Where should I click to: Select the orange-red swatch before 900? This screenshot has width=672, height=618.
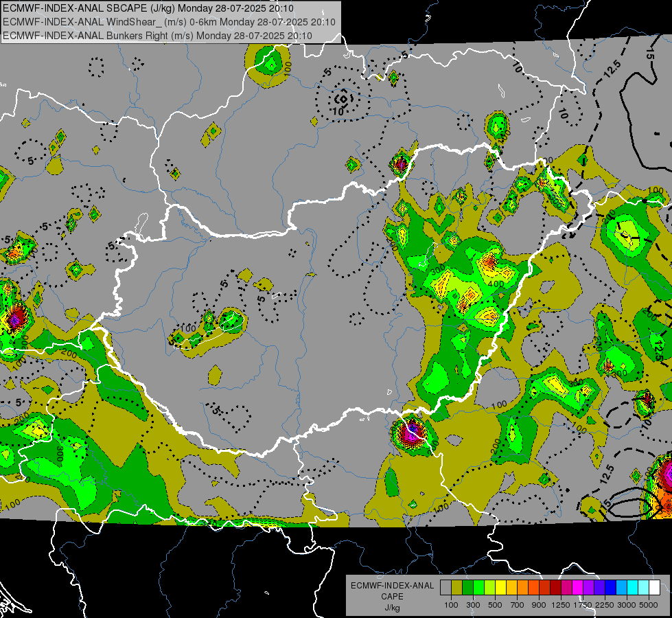(533, 588)
